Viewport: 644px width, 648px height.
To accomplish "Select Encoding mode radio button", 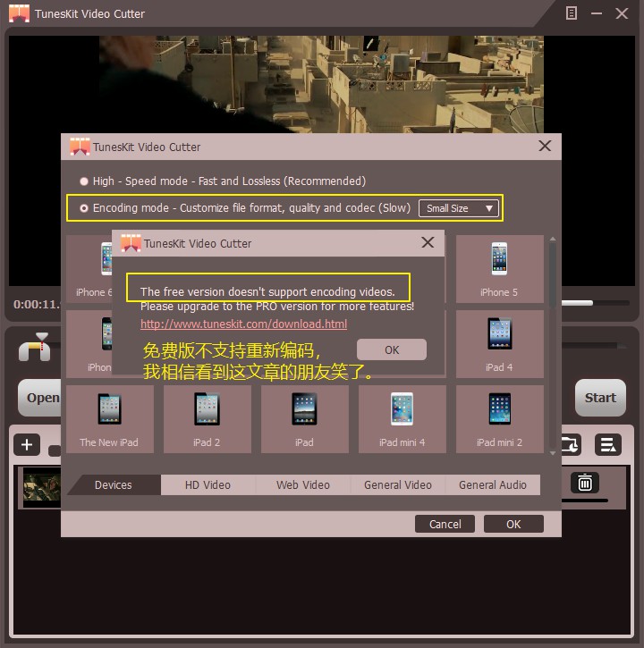I will pos(84,208).
